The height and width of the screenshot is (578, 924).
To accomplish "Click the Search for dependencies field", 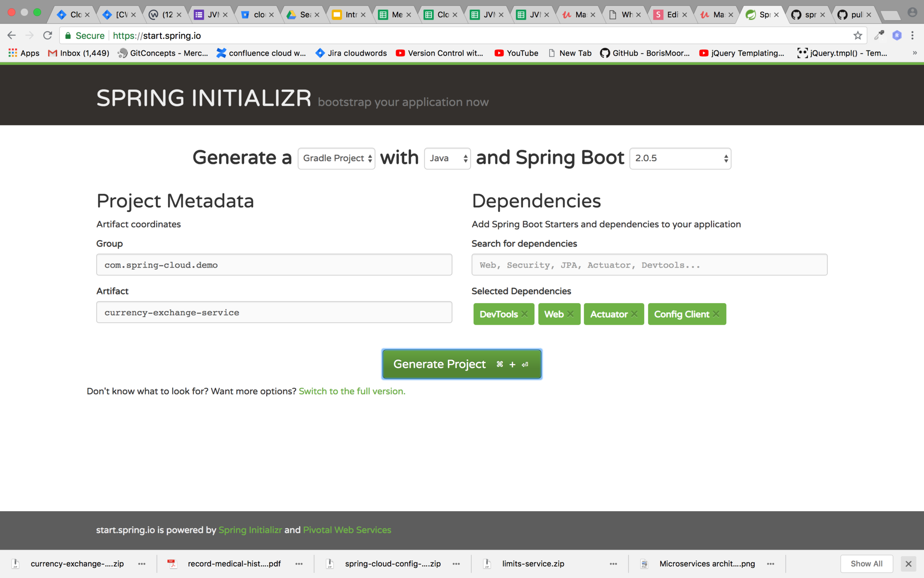I will tap(649, 265).
